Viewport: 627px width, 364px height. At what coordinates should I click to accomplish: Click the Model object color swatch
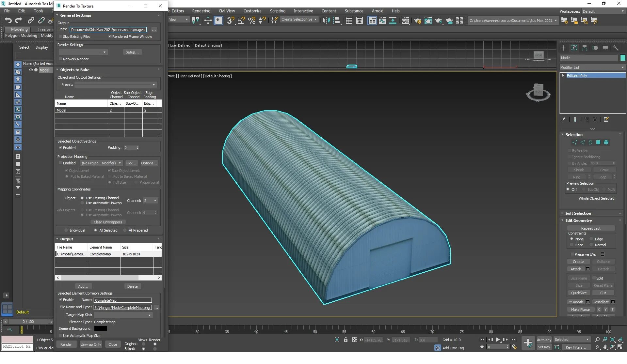(623, 58)
